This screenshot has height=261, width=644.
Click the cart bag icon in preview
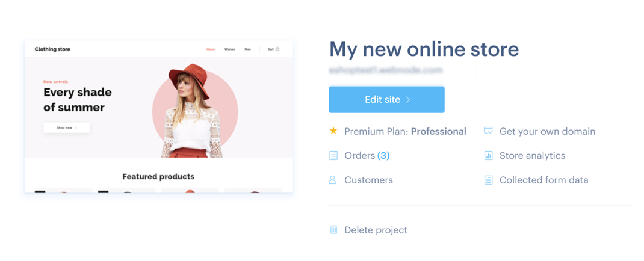click(277, 49)
